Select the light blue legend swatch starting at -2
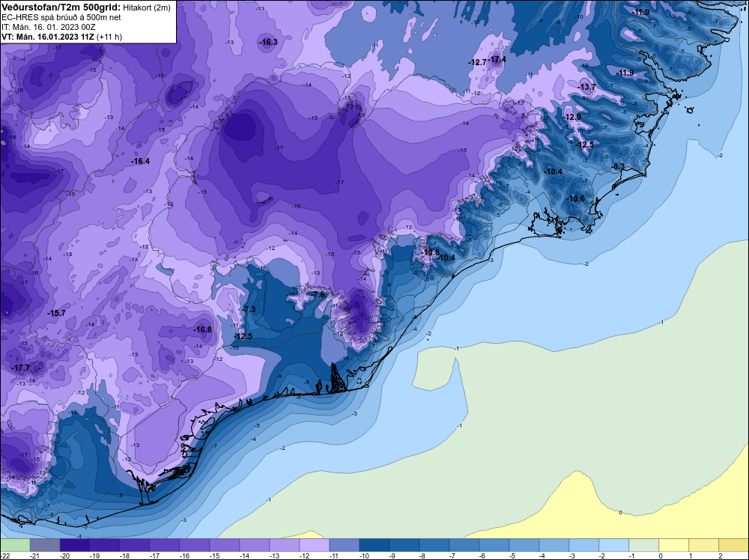The width and height of the screenshot is (749, 560). [x=614, y=545]
